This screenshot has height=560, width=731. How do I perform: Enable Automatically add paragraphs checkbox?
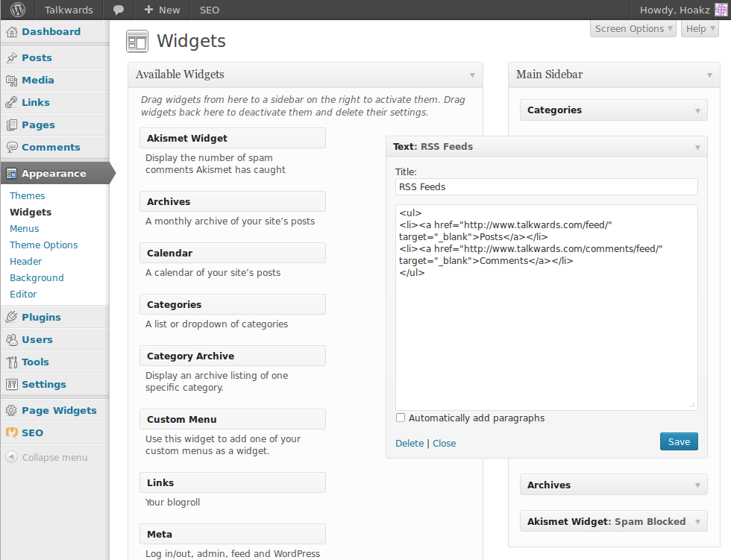(x=401, y=418)
